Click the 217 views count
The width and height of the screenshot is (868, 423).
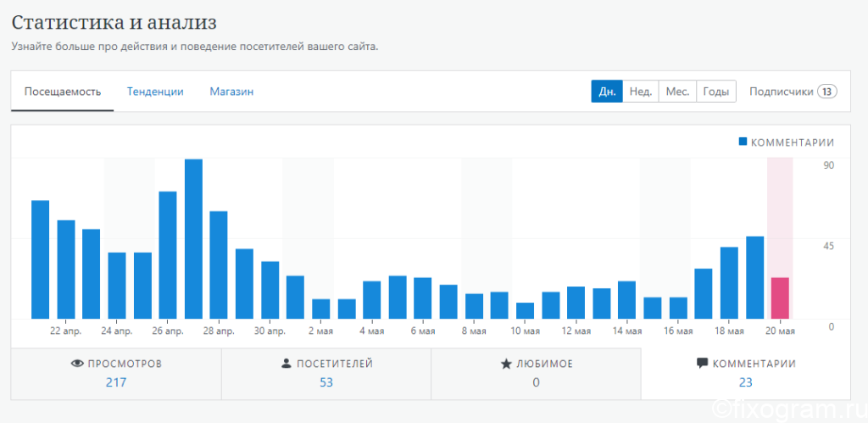[116, 382]
